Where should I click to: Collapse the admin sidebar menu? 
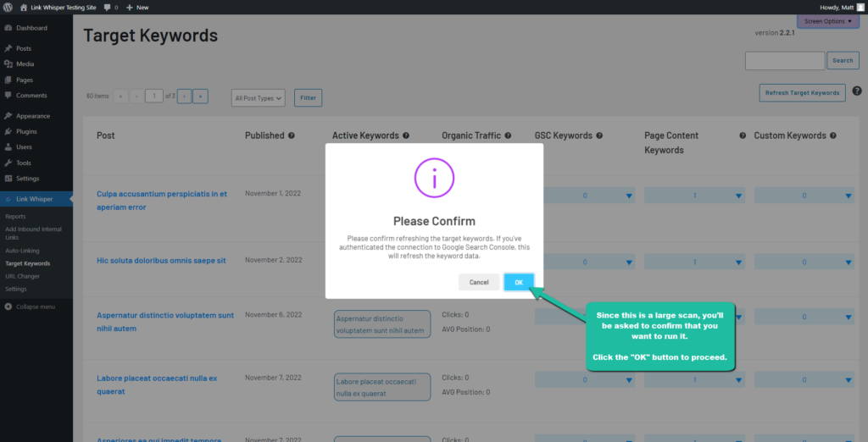30,307
